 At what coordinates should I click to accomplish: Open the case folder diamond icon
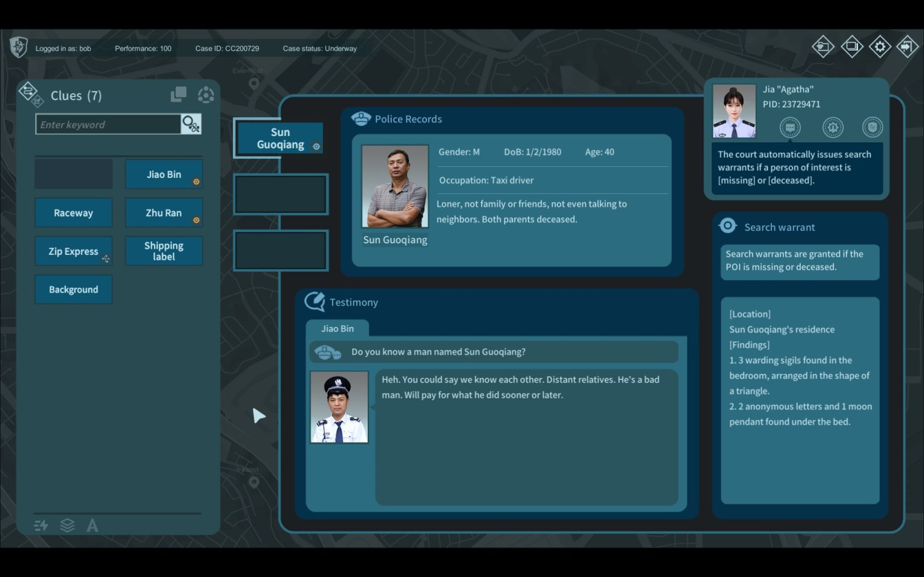pos(822,46)
